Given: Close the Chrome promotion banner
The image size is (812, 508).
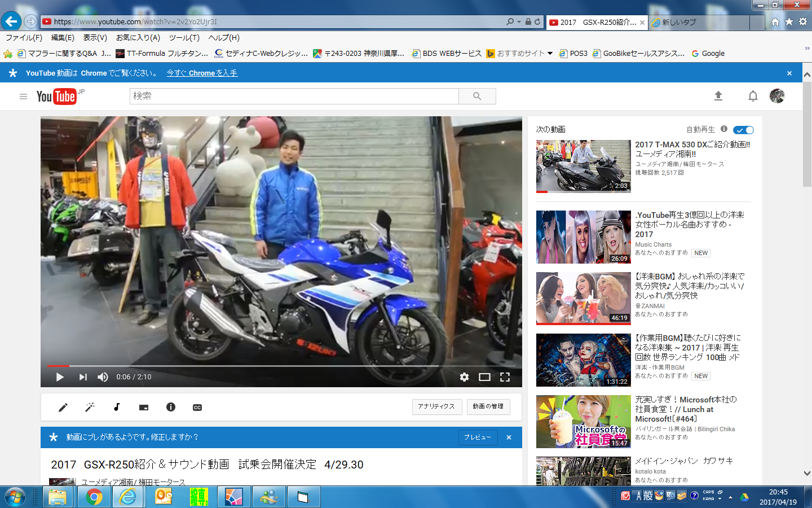Looking at the screenshot, I should pyautogui.click(x=789, y=73).
